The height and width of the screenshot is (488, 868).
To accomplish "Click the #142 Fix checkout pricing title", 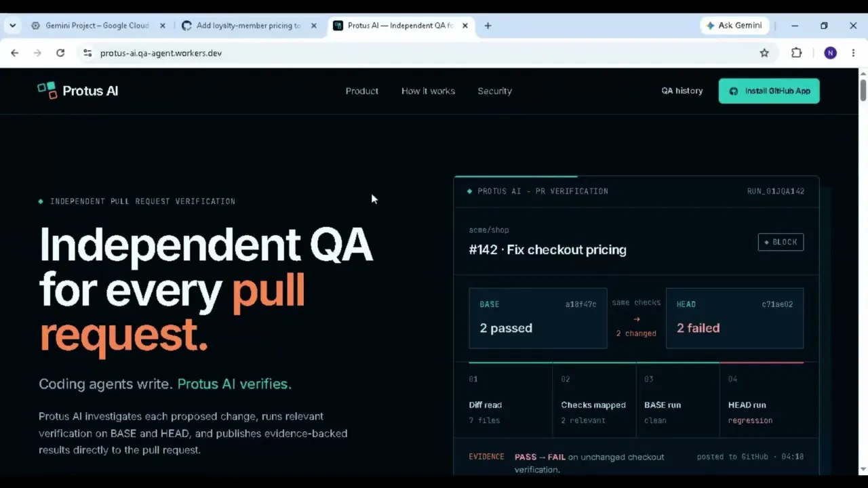I will [547, 250].
